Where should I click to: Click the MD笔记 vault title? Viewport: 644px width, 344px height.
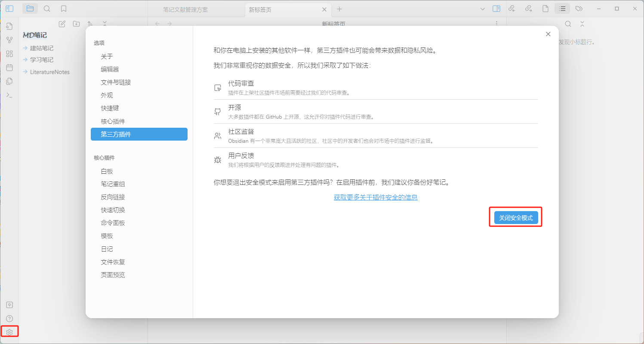tap(35, 35)
